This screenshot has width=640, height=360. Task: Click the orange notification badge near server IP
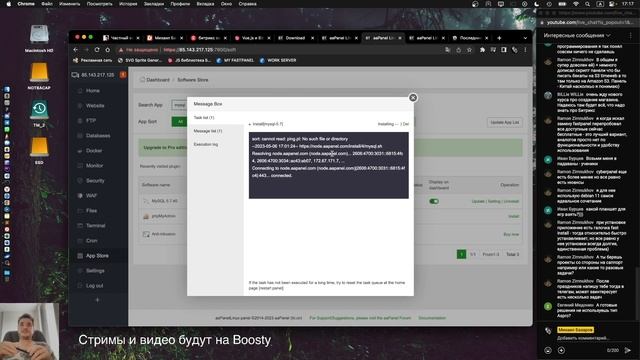click(x=123, y=75)
